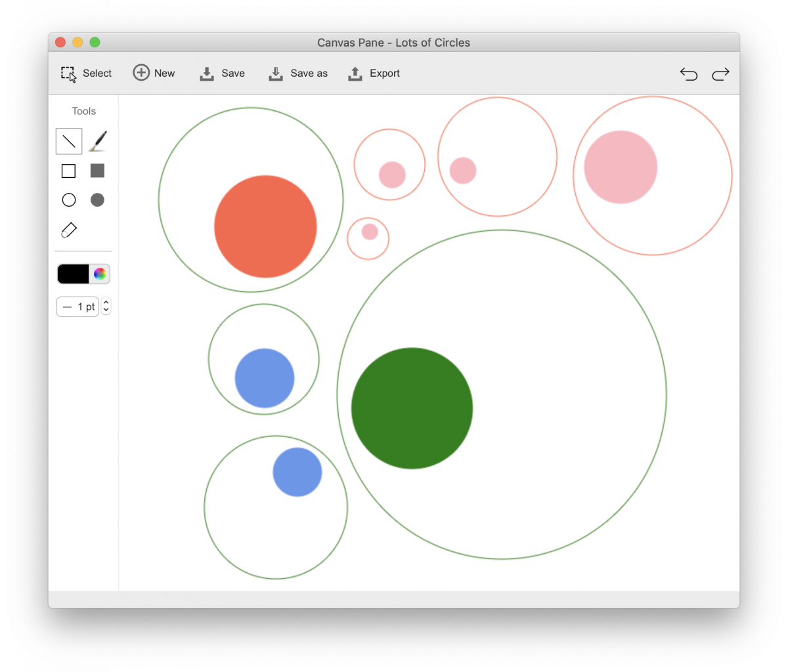Pick the Paintbrush tool
This screenshot has width=788, height=672.
[98, 141]
